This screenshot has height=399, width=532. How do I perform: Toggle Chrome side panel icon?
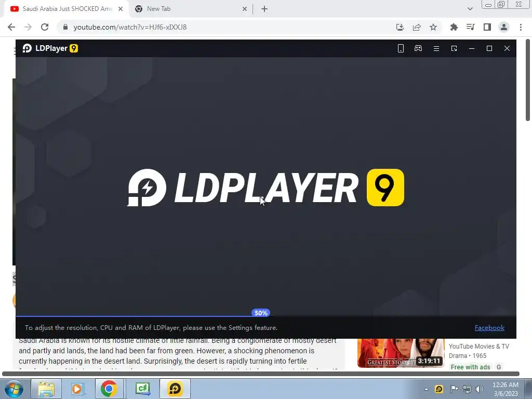click(x=487, y=27)
